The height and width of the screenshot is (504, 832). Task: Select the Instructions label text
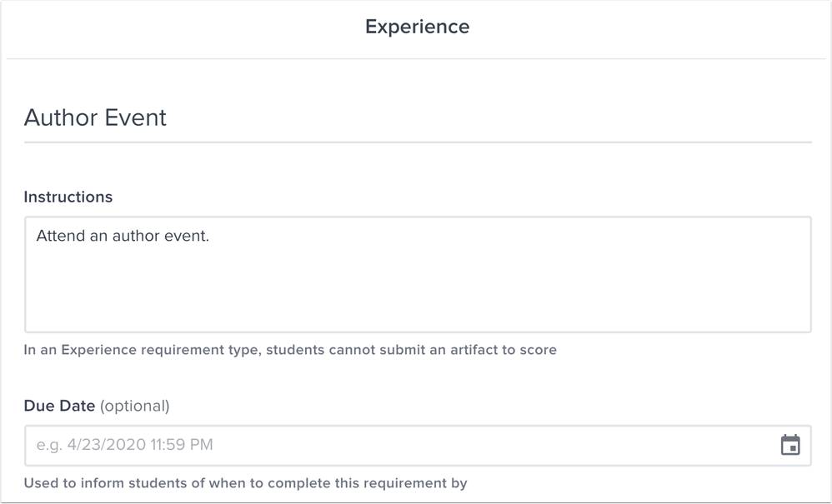point(68,197)
